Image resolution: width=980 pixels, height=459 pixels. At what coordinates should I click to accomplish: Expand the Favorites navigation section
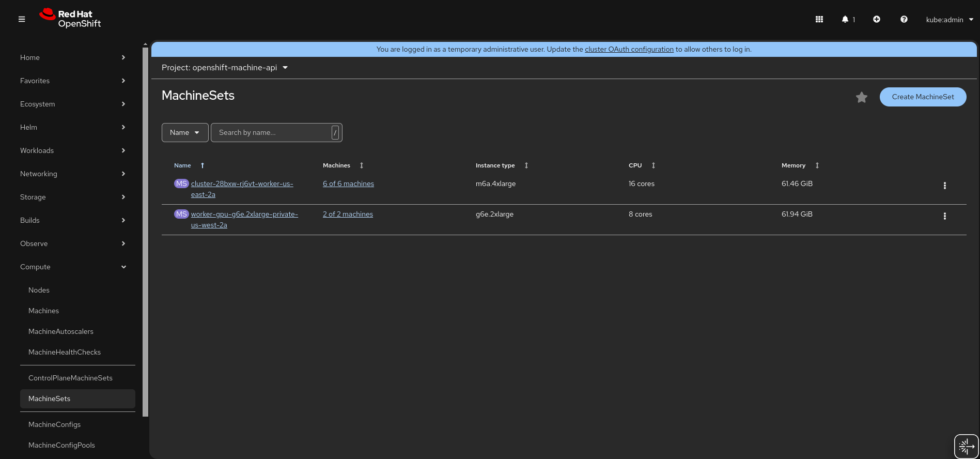pyautogui.click(x=73, y=81)
